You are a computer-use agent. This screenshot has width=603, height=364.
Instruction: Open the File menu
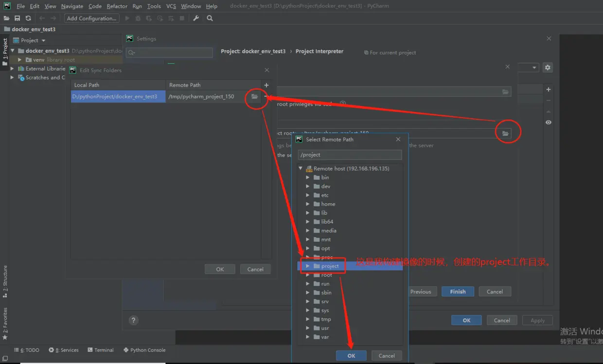[20, 6]
